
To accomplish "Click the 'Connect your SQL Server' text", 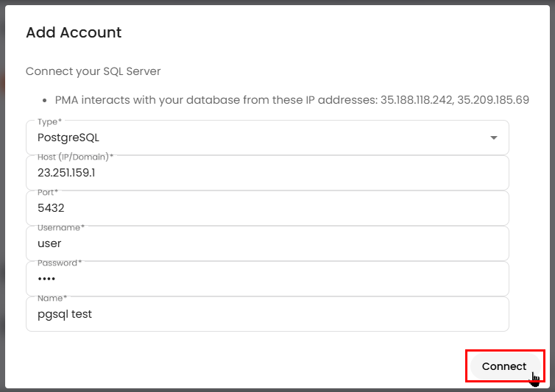I will (93, 71).
